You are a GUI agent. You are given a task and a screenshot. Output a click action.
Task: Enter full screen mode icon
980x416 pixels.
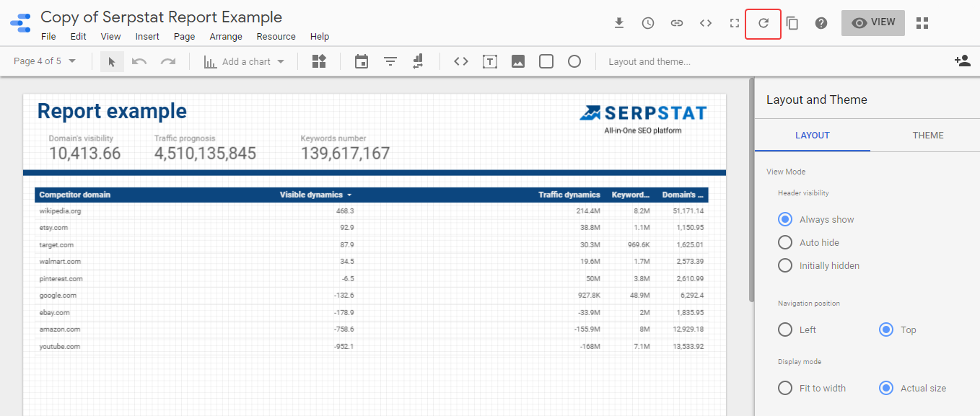(735, 23)
